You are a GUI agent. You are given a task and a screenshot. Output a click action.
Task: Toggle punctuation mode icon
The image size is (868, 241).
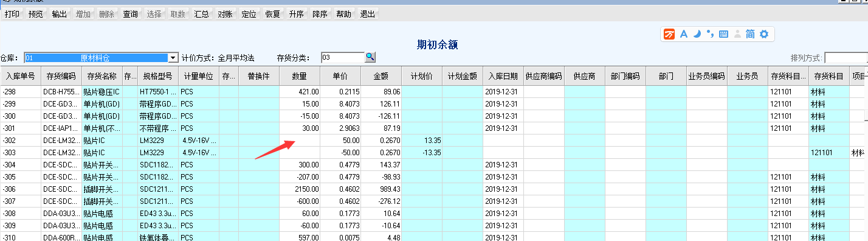(710, 35)
